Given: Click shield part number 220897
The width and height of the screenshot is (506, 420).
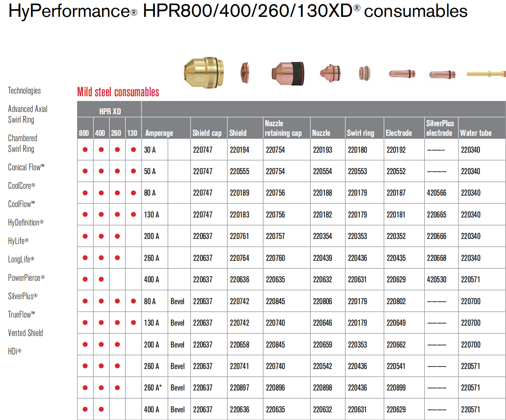Looking at the screenshot, I should pyautogui.click(x=240, y=388).
